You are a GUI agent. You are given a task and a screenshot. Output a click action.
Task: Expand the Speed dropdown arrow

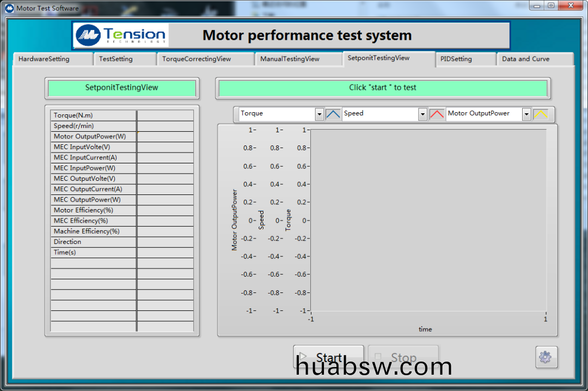pyautogui.click(x=422, y=114)
